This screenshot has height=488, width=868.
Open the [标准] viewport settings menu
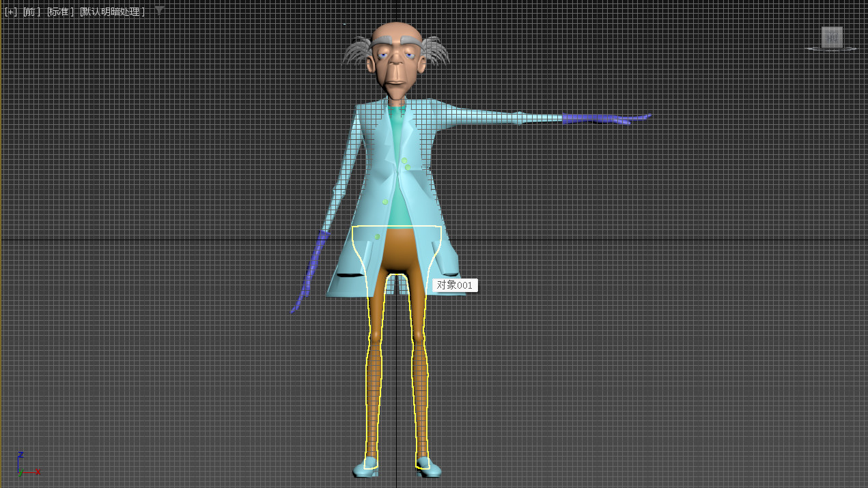(60, 12)
